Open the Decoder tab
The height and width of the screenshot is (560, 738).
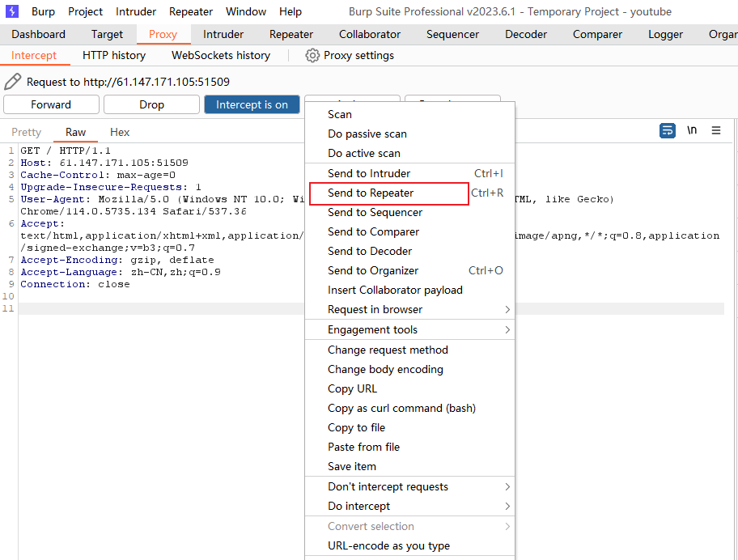click(526, 34)
